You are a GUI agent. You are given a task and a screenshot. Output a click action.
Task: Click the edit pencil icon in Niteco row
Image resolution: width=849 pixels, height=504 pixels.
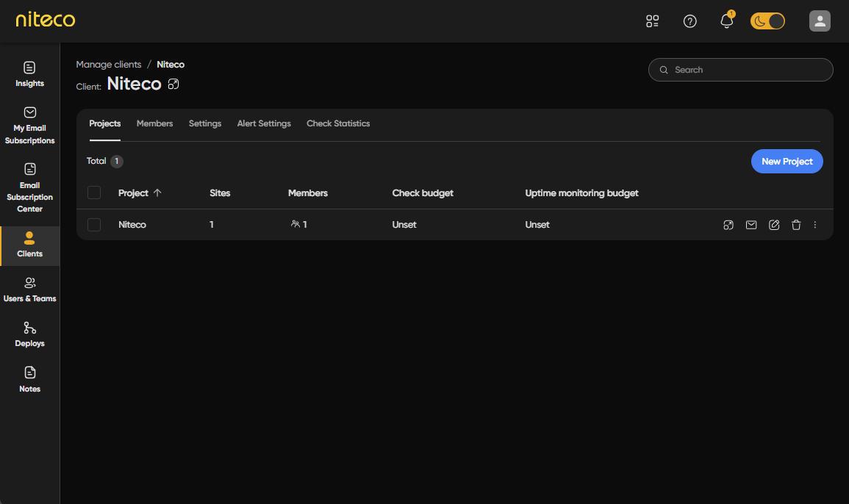tap(774, 226)
